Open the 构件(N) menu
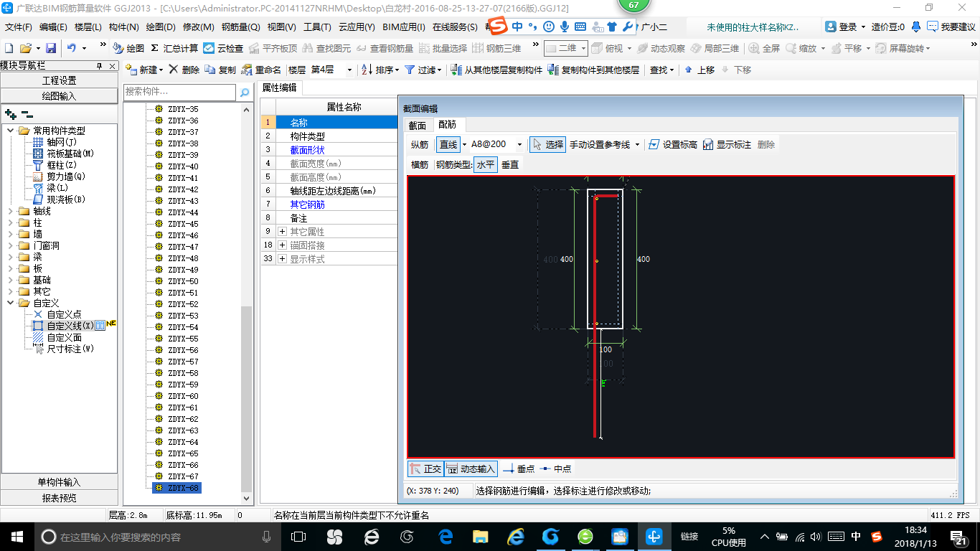 [x=124, y=27]
